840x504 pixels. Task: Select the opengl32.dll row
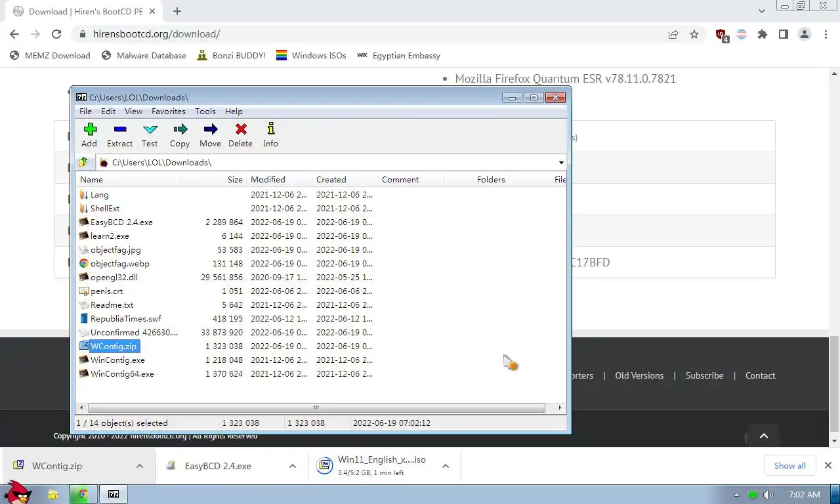322,277
